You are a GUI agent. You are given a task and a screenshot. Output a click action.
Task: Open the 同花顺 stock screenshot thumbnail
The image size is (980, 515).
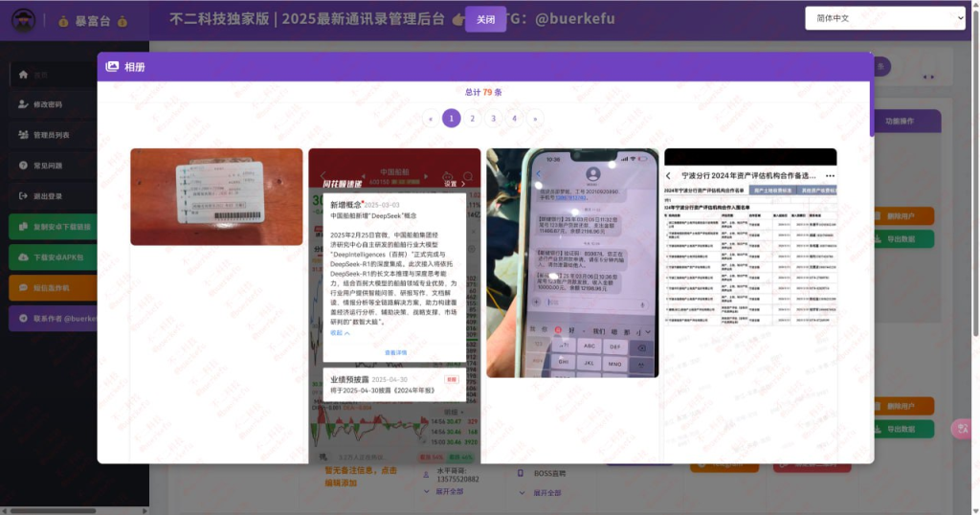[x=394, y=305]
